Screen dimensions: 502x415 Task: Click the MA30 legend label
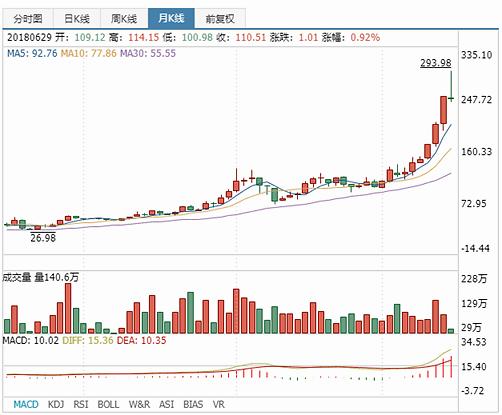click(148, 53)
